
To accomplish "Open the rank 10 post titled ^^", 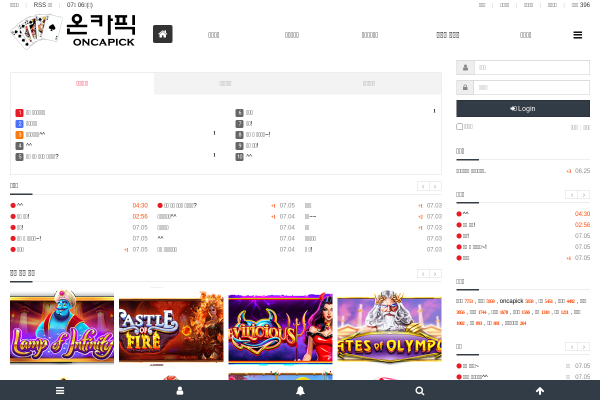I will pos(249,156).
